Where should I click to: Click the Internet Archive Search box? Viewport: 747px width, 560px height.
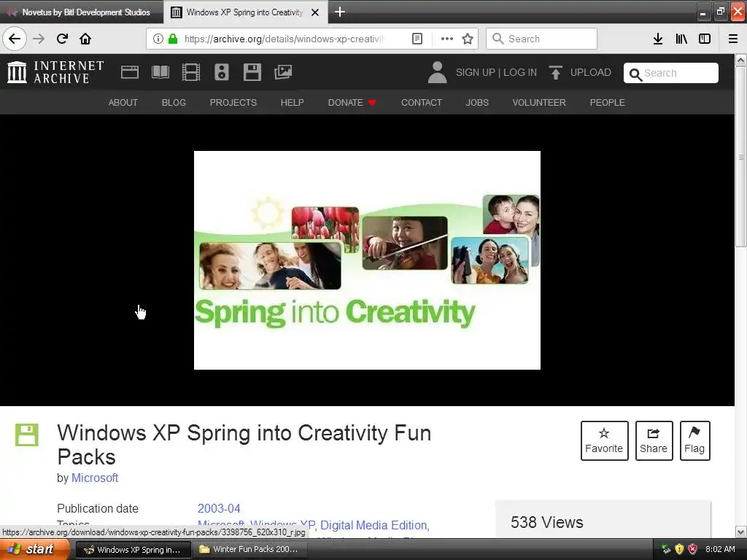pyautogui.click(x=671, y=73)
